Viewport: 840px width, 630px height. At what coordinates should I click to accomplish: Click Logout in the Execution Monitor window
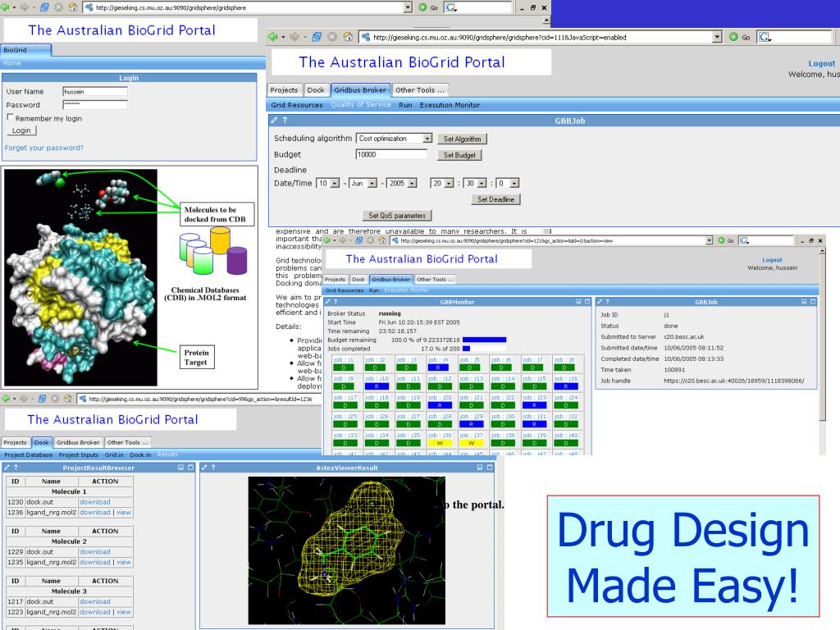(x=772, y=260)
